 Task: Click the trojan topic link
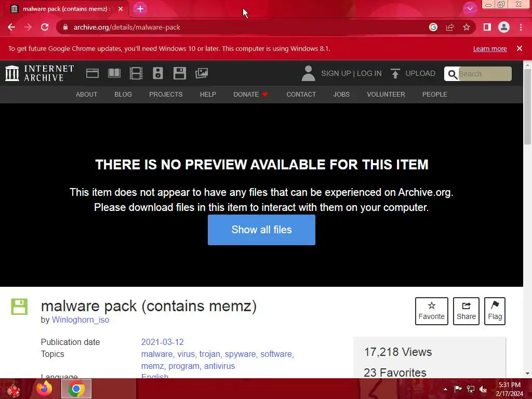tap(210, 354)
